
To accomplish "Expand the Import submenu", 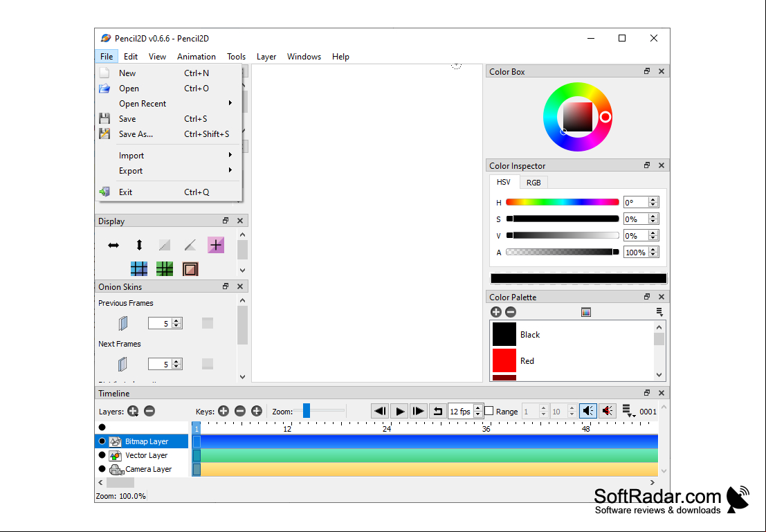I will pos(169,156).
